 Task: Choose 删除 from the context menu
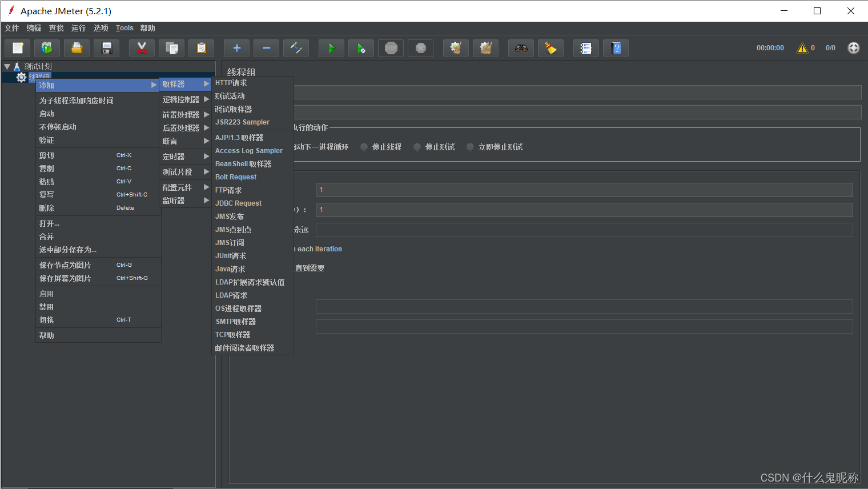click(x=98, y=208)
